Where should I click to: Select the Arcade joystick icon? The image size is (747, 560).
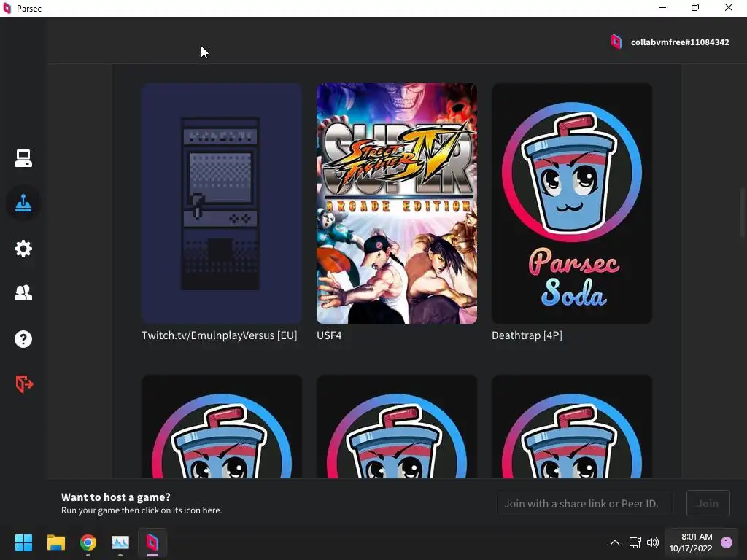23,203
